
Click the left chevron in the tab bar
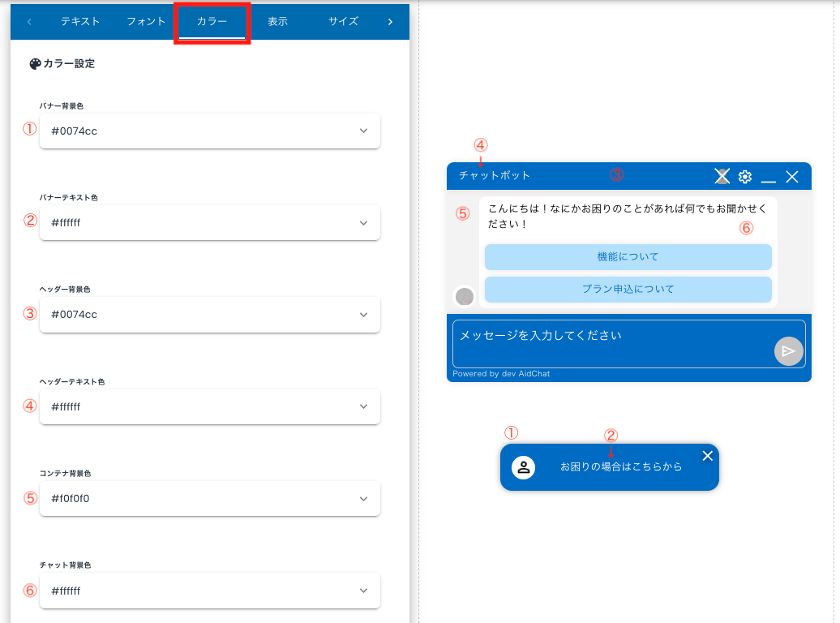click(x=29, y=22)
